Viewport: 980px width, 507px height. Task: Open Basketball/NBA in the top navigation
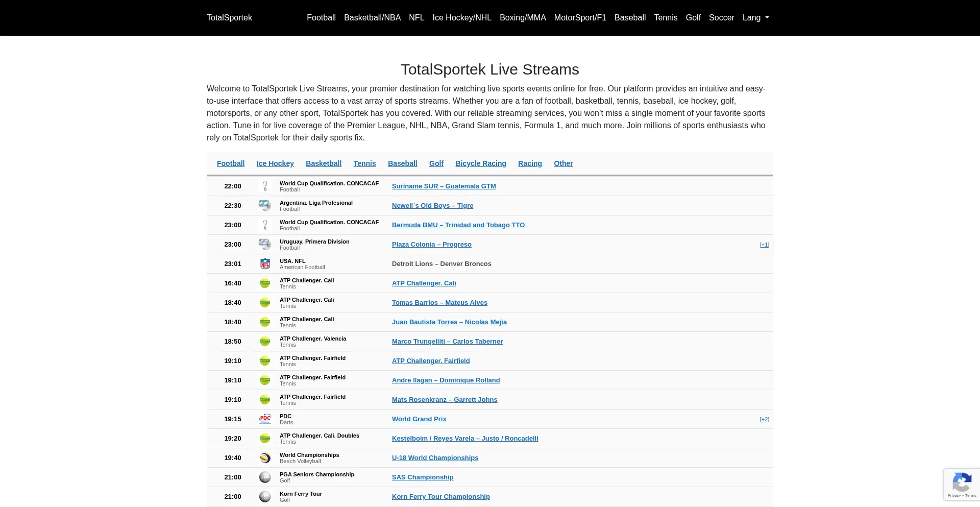[372, 18]
